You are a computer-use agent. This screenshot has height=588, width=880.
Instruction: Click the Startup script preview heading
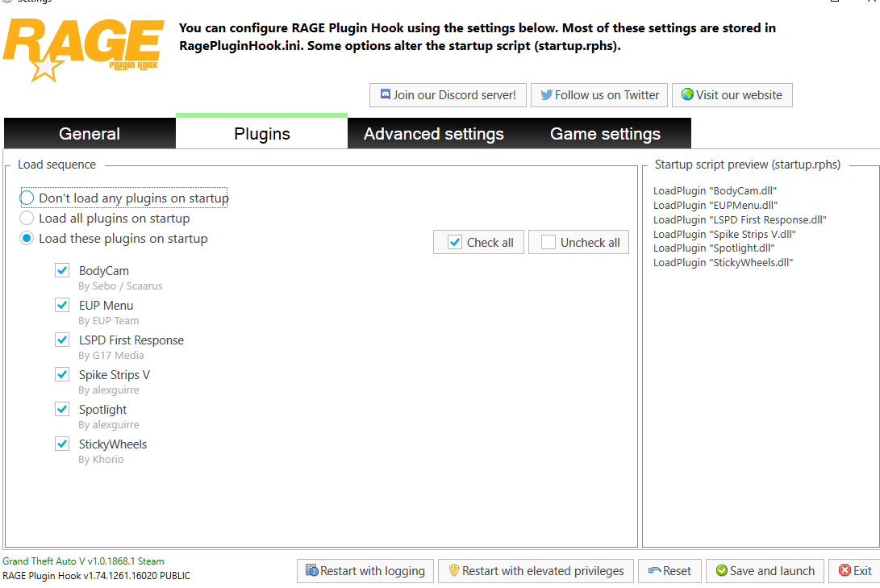[748, 165]
